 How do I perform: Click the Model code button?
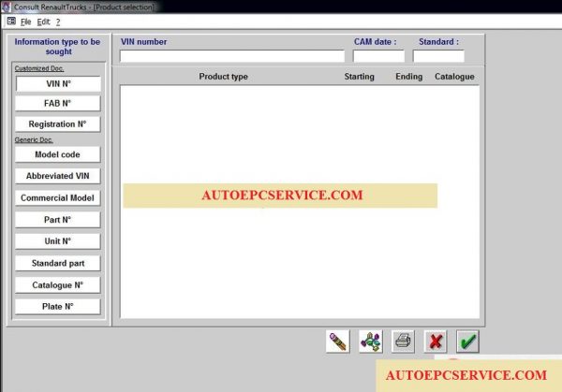click(58, 154)
